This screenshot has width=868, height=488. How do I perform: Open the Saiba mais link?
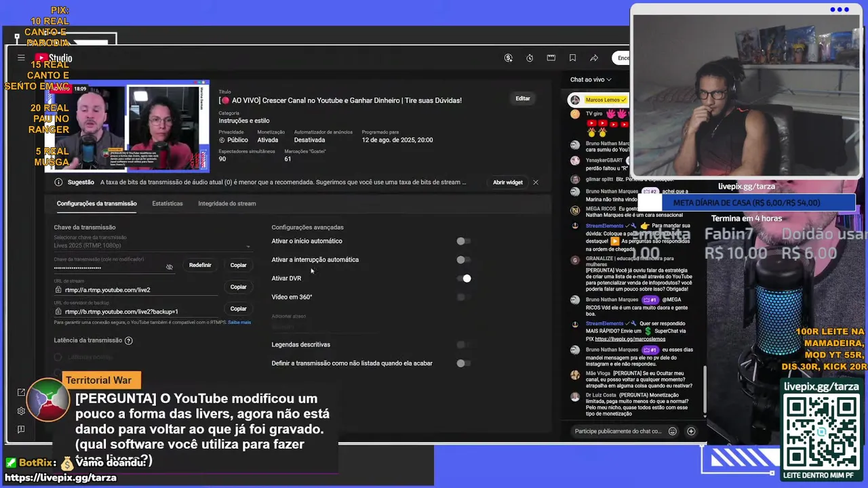pos(239,322)
